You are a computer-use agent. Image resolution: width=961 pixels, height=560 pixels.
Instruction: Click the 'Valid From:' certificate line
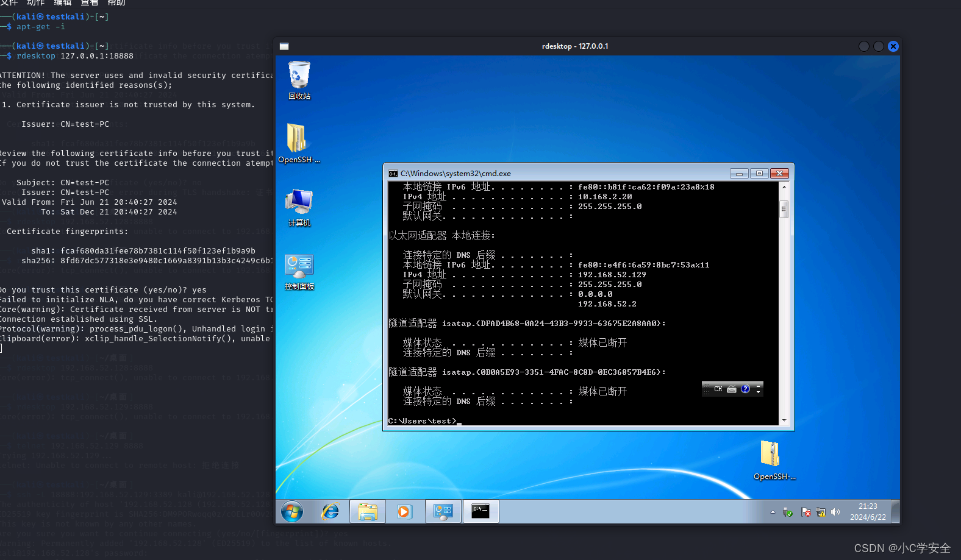click(89, 202)
